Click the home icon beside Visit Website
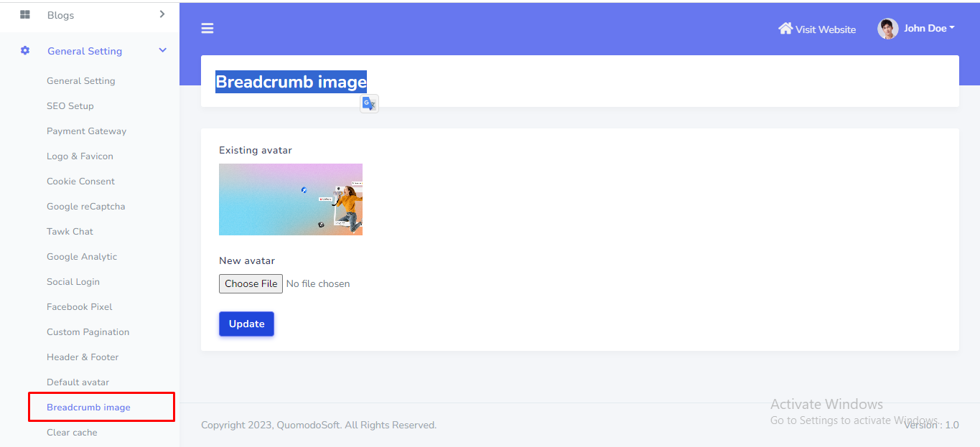Image resolution: width=980 pixels, height=447 pixels. [785, 29]
